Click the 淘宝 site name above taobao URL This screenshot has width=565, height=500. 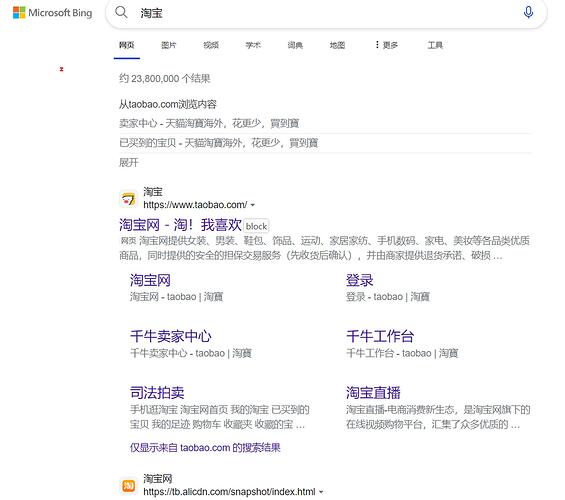pyautogui.click(x=153, y=192)
